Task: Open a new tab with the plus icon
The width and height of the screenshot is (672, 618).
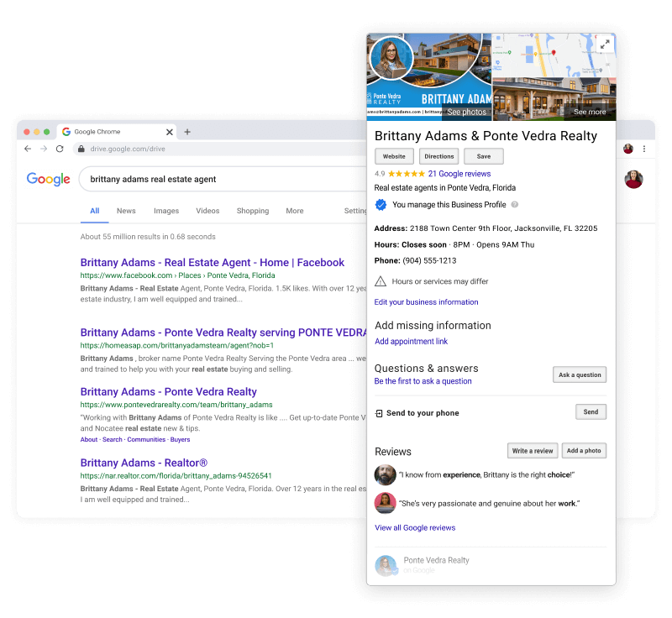Action: tap(187, 132)
